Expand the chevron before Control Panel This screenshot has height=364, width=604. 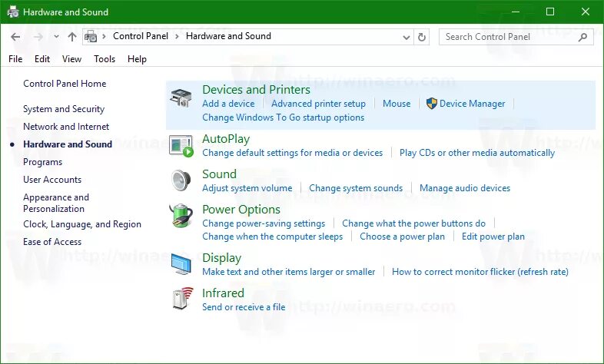(x=104, y=37)
